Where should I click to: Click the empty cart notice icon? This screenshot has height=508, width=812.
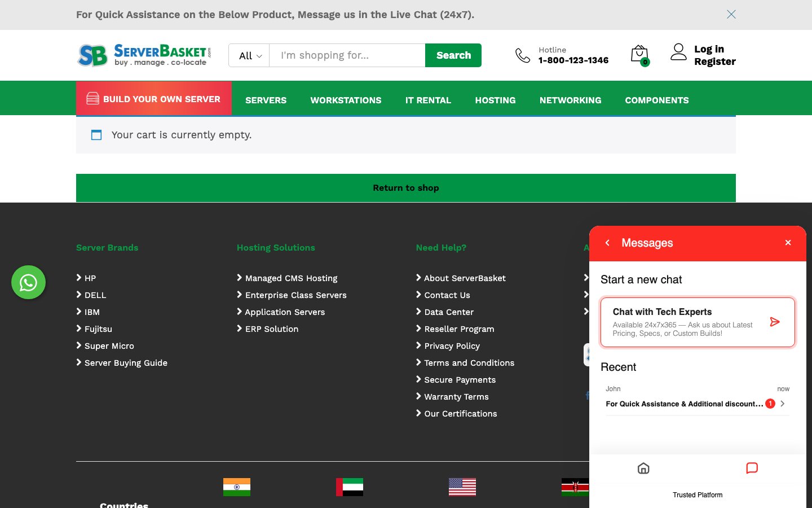point(96,135)
